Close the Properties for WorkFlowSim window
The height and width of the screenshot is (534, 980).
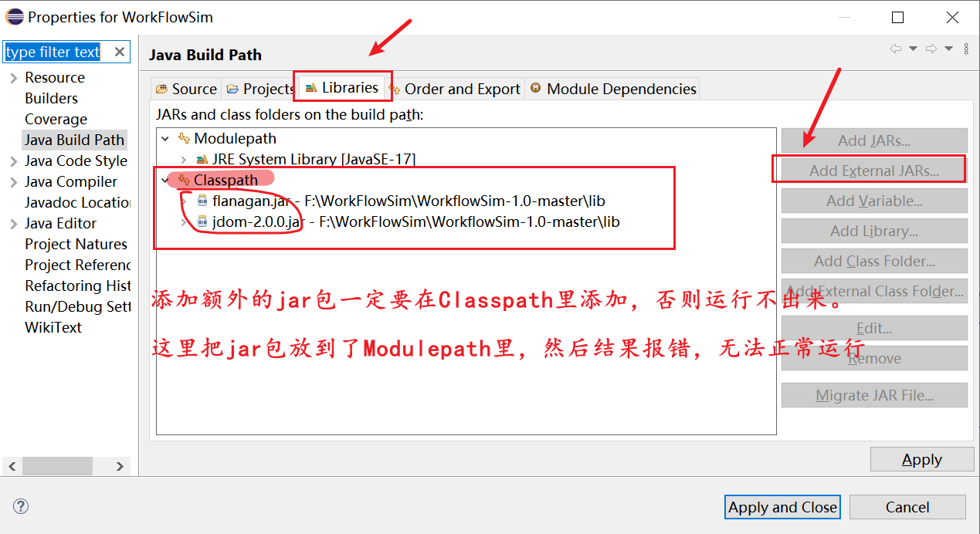[x=953, y=17]
